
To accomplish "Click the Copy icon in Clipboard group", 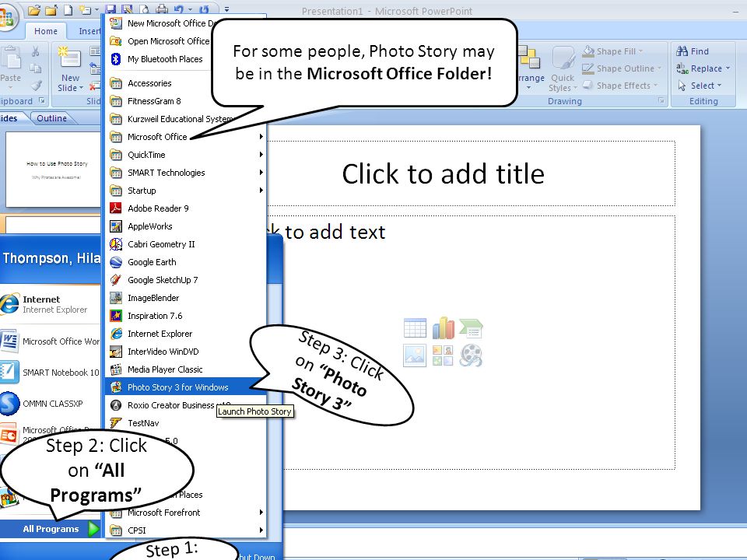I will click(x=35, y=68).
